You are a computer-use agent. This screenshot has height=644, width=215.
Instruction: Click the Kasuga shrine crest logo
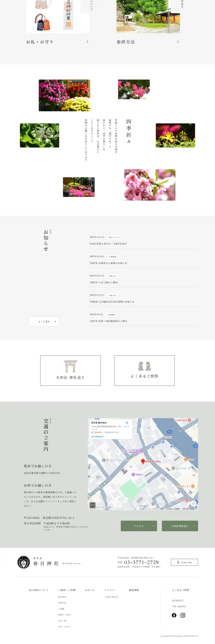[24, 562]
